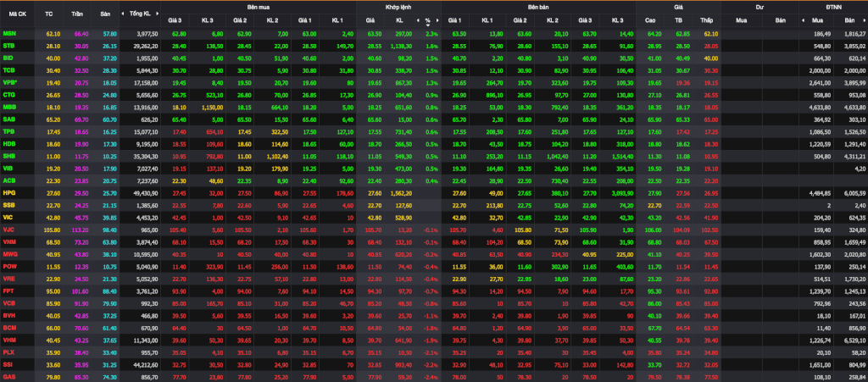Screen dimensions: 868x382
Task: Open the MWG stock symbol
Action: tap(9, 253)
